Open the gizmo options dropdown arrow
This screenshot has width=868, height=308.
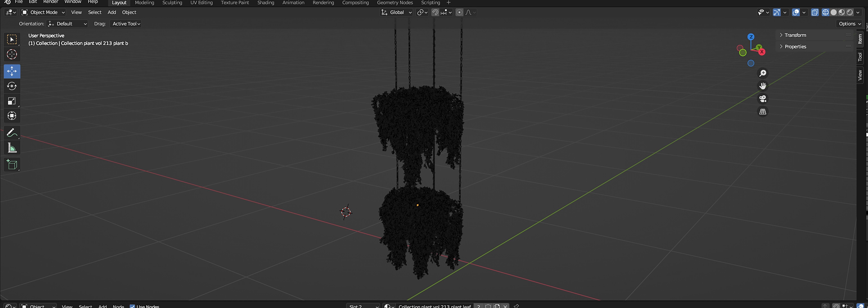click(x=785, y=13)
